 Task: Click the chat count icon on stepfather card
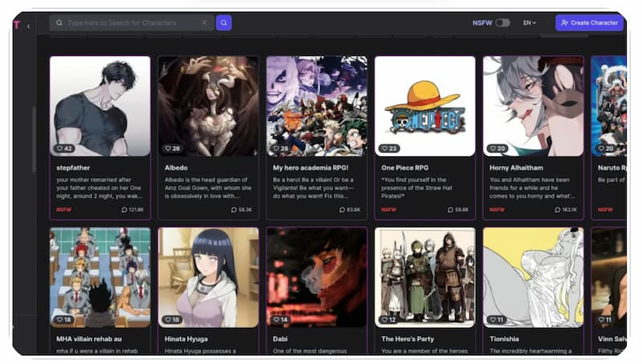[x=124, y=210]
